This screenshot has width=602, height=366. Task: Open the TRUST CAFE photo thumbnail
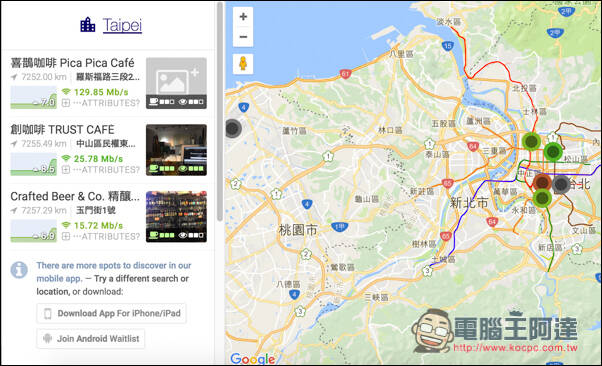(176, 150)
